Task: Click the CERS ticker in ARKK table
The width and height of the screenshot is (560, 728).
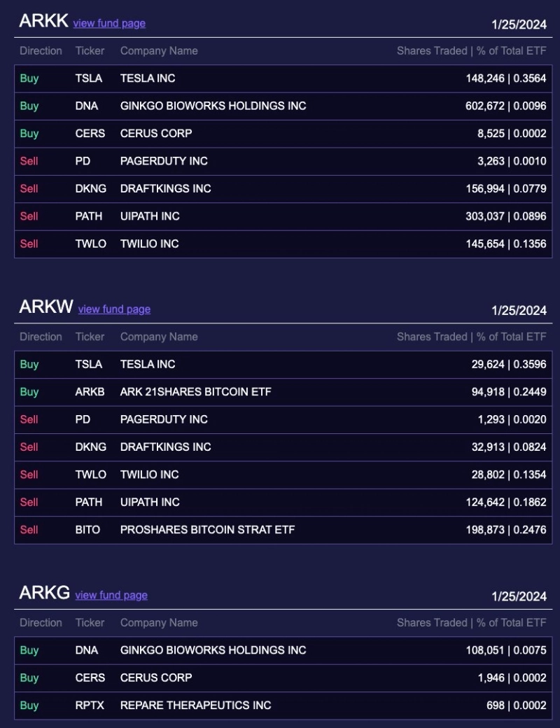Action: tap(90, 133)
